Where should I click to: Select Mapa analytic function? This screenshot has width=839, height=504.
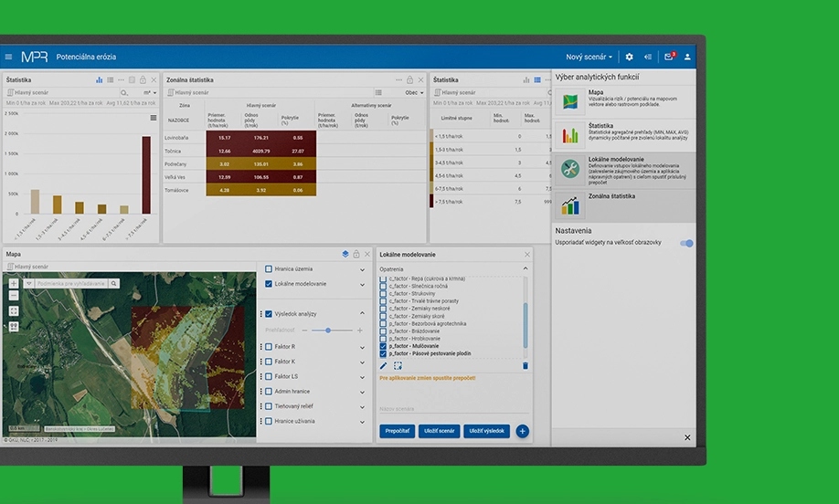(624, 101)
